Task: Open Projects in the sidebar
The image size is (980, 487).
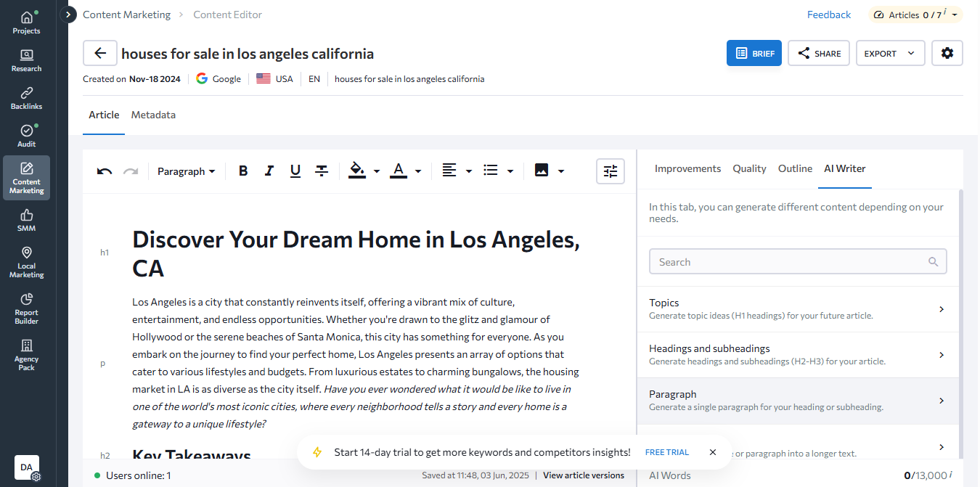Action: (26, 22)
